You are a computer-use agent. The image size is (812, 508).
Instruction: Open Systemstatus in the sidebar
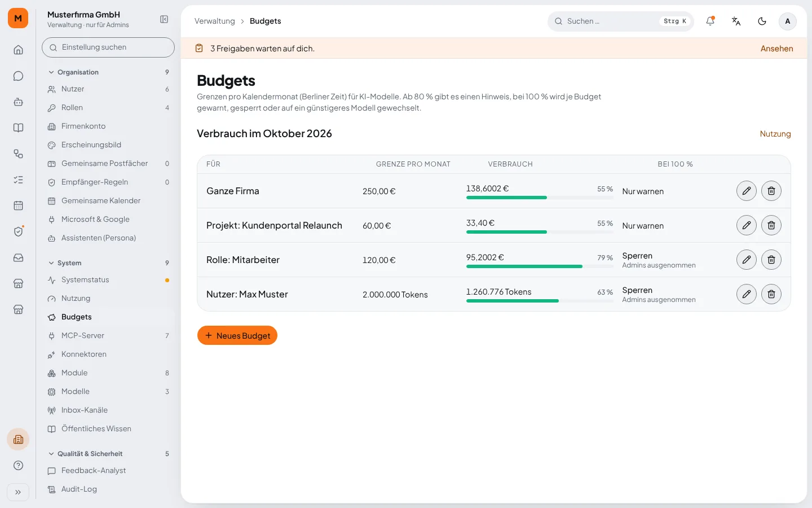pos(108,280)
